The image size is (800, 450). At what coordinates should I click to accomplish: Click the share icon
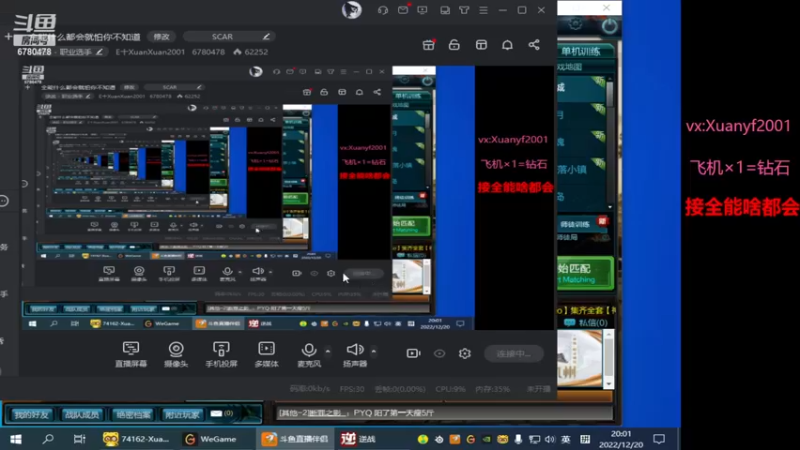(534, 45)
